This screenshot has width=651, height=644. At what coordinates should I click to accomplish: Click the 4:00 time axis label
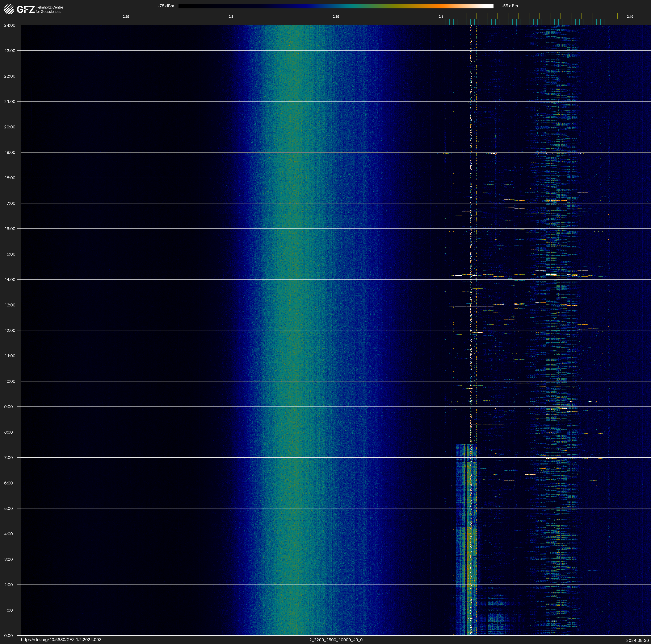(8, 534)
